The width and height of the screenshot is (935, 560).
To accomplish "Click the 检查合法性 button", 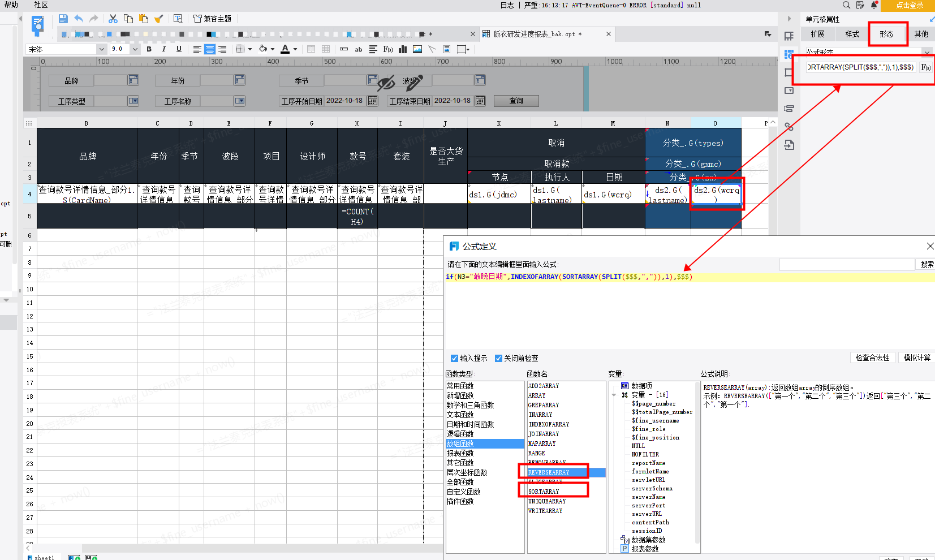I will pyautogui.click(x=872, y=357).
